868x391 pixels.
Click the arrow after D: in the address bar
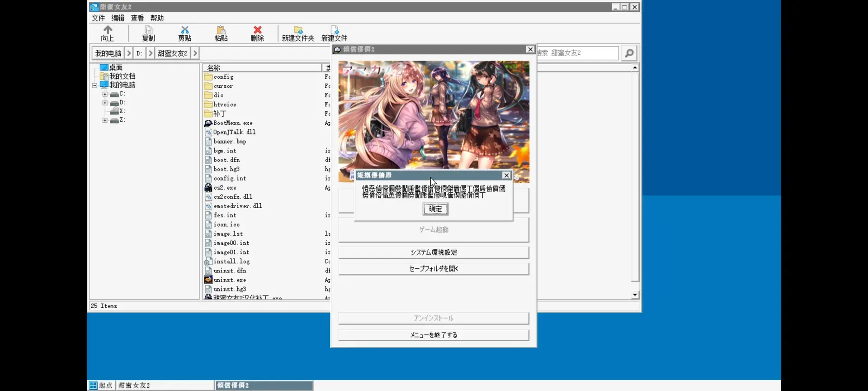point(151,53)
